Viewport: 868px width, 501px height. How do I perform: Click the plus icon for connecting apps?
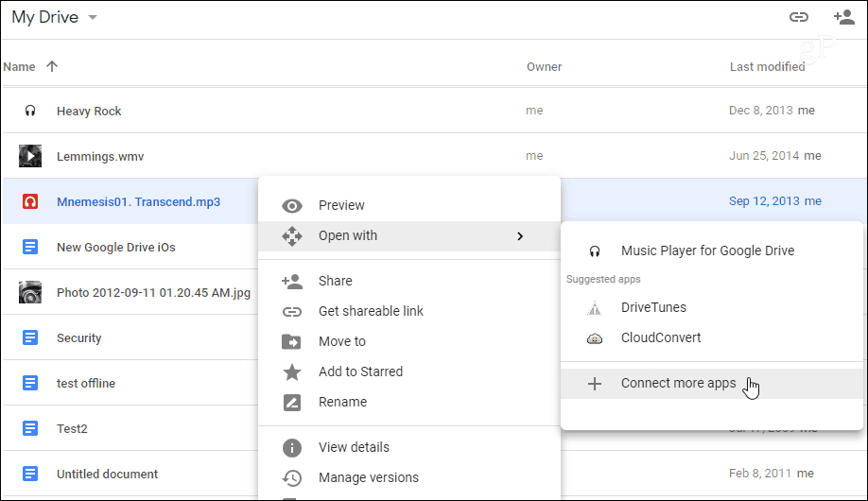(595, 384)
